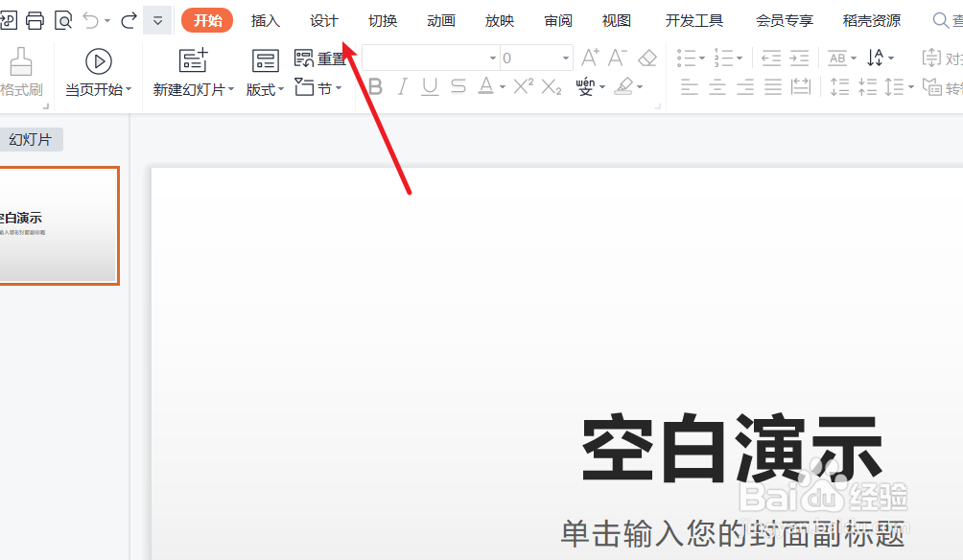Toggle bold formatting

pyautogui.click(x=375, y=86)
